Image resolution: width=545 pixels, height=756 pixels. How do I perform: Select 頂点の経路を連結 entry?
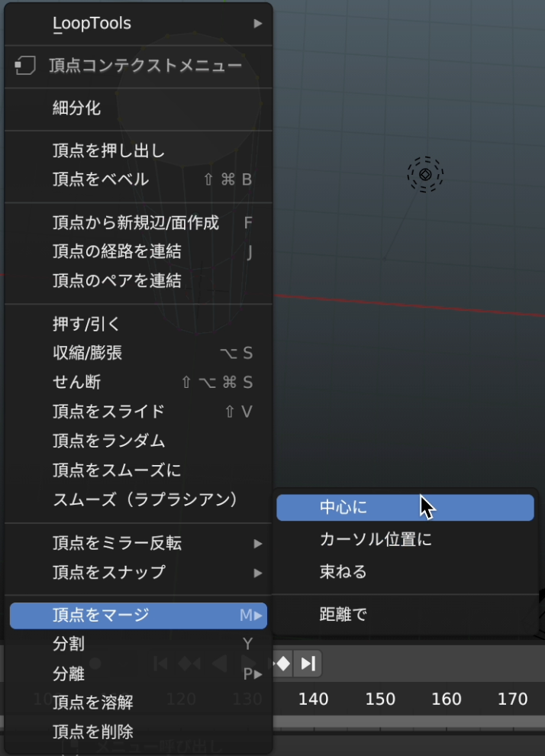click(138, 251)
